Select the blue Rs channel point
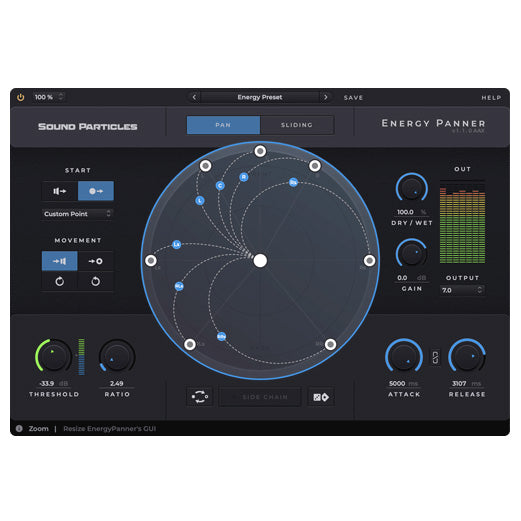This screenshot has height=521, width=521. coord(293,182)
